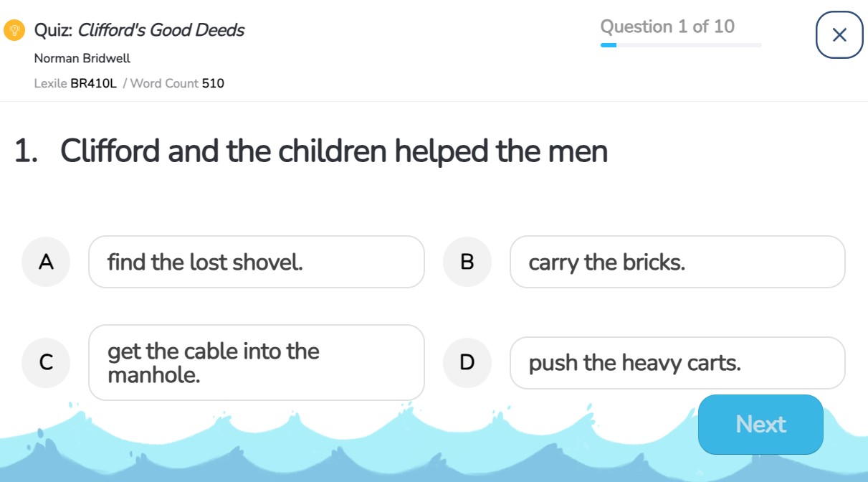Click the "Clifford's Good Deeds" quiz title
The image size is (868, 482).
pyautogui.click(x=161, y=30)
